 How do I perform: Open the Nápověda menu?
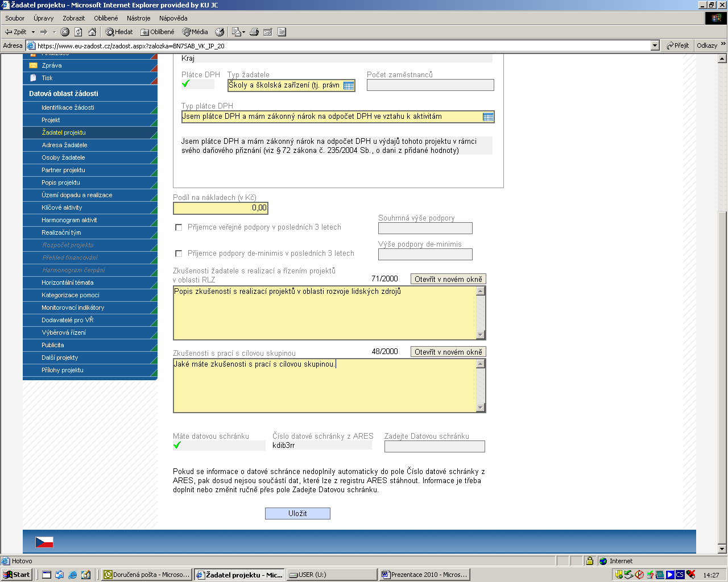click(x=173, y=18)
